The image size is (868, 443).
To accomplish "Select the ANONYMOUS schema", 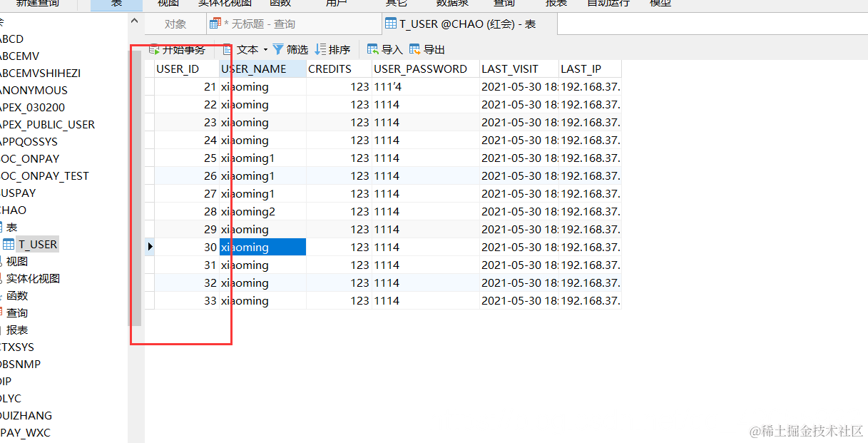I will (x=34, y=91).
